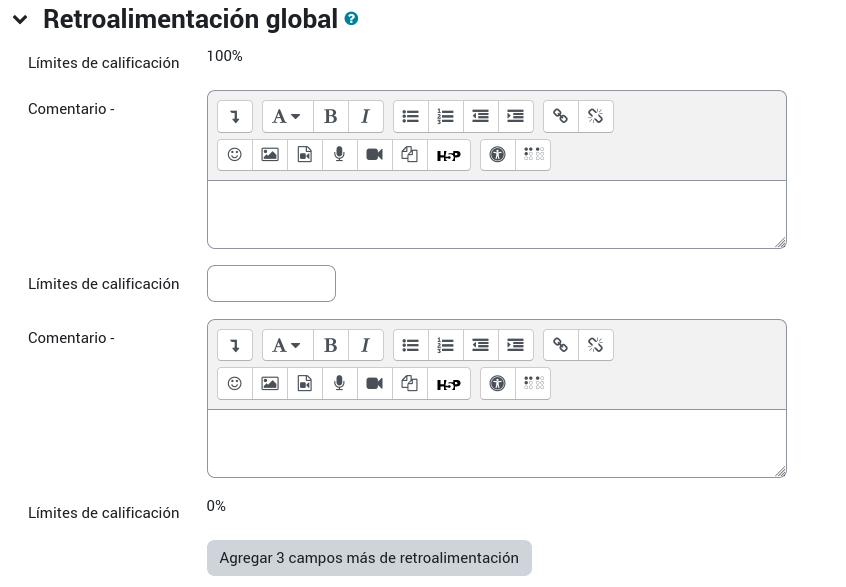Open manage files in first Comentario editor

(410, 155)
